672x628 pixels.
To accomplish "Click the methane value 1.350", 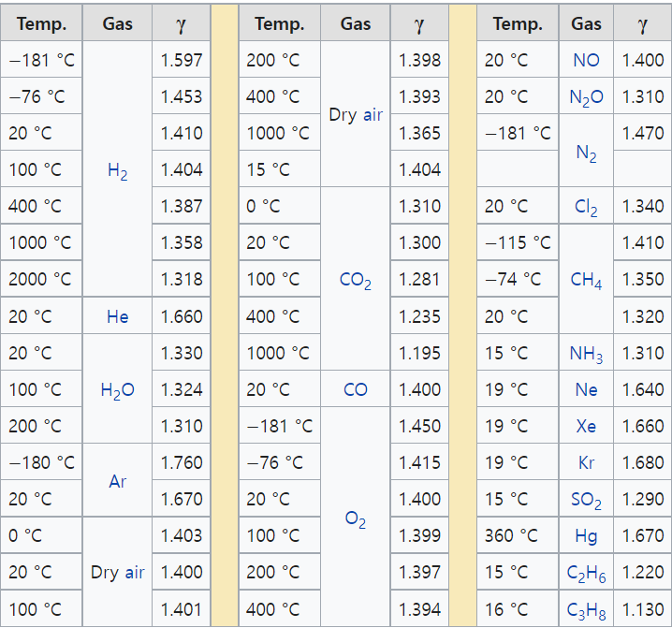I will tap(642, 279).
